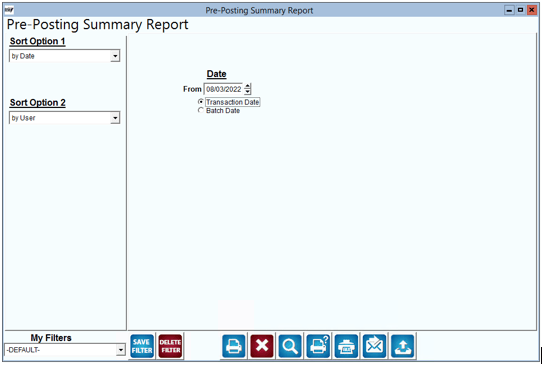This screenshot has width=544, height=365.
Task: Minimize the Pre-Posting Summary Report window
Action: tap(509, 10)
